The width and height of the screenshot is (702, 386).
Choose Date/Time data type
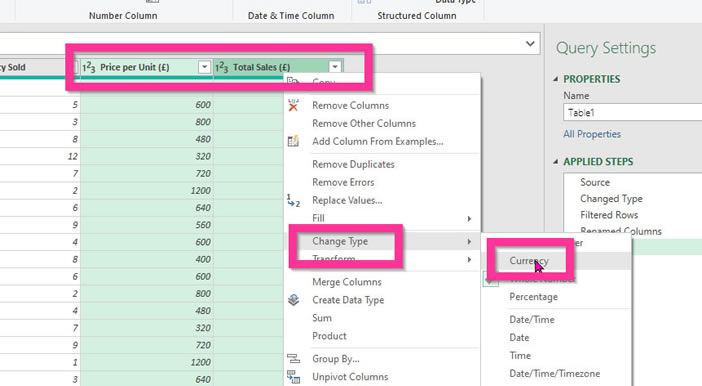[532, 320]
